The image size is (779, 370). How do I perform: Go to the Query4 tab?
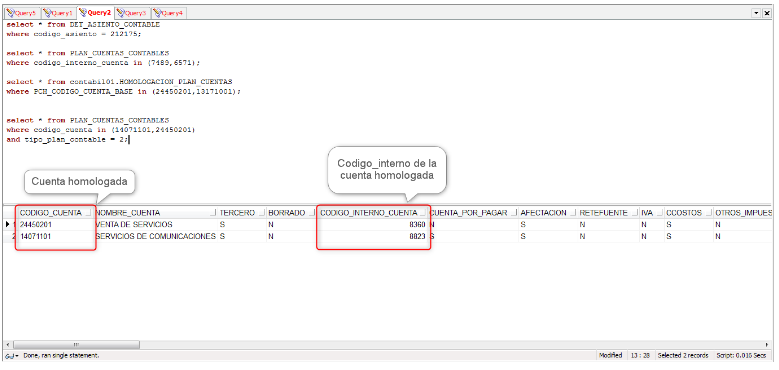(x=168, y=13)
